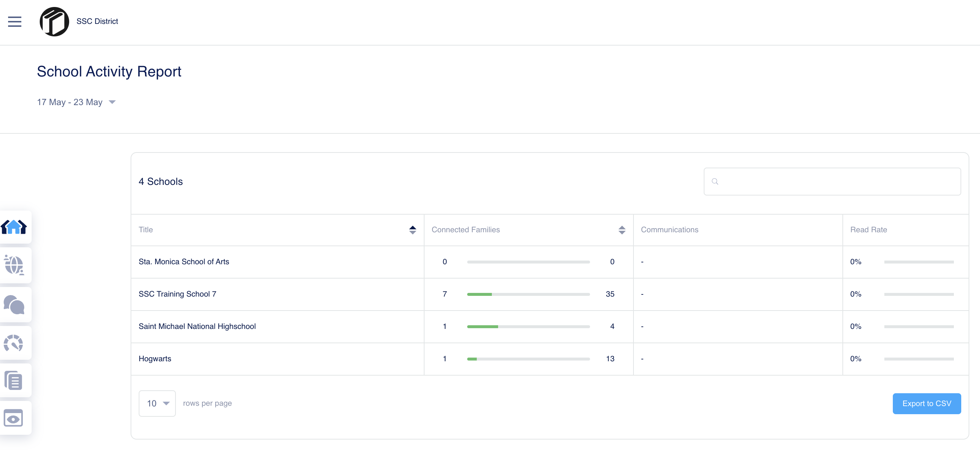Open Saint Michael National Highschool entry
The width and height of the screenshot is (980, 466).
(x=197, y=326)
